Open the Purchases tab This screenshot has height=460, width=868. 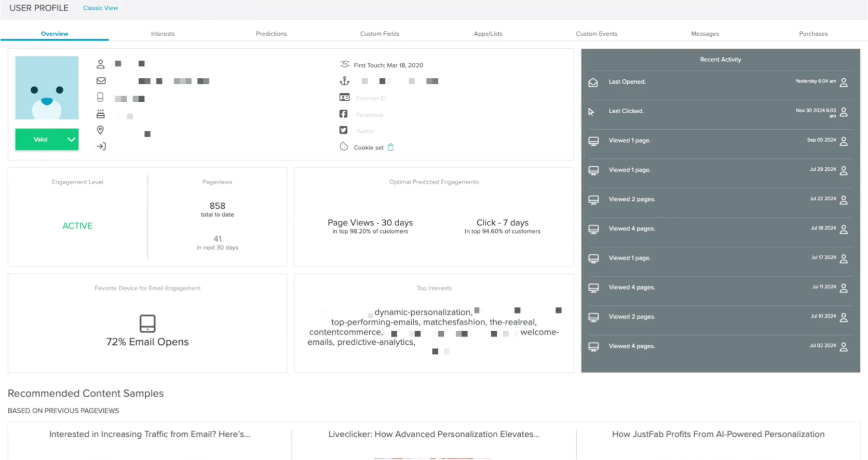[x=813, y=34]
